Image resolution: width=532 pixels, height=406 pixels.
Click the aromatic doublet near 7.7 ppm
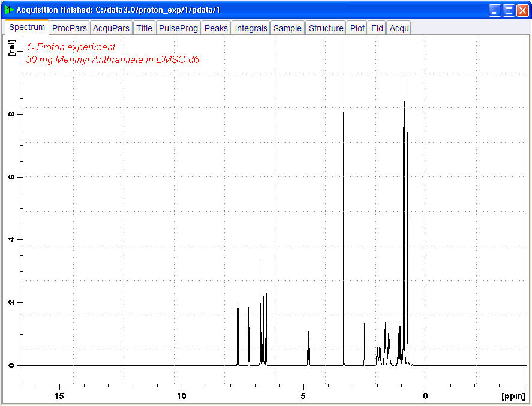(x=238, y=336)
